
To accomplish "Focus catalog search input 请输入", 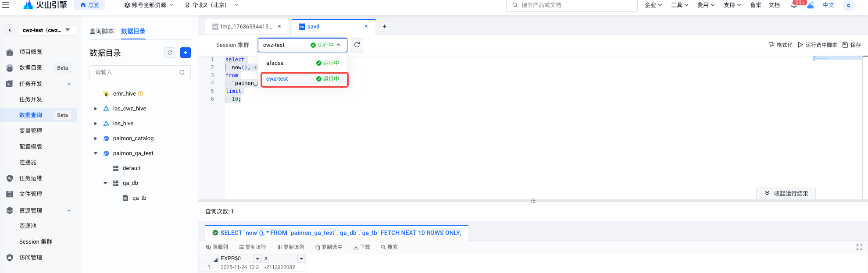I will point(140,72).
